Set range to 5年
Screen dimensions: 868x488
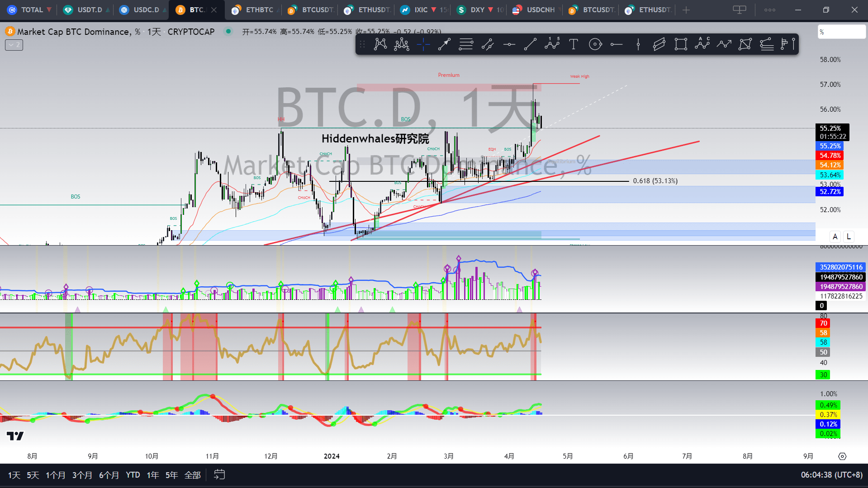[x=172, y=475]
